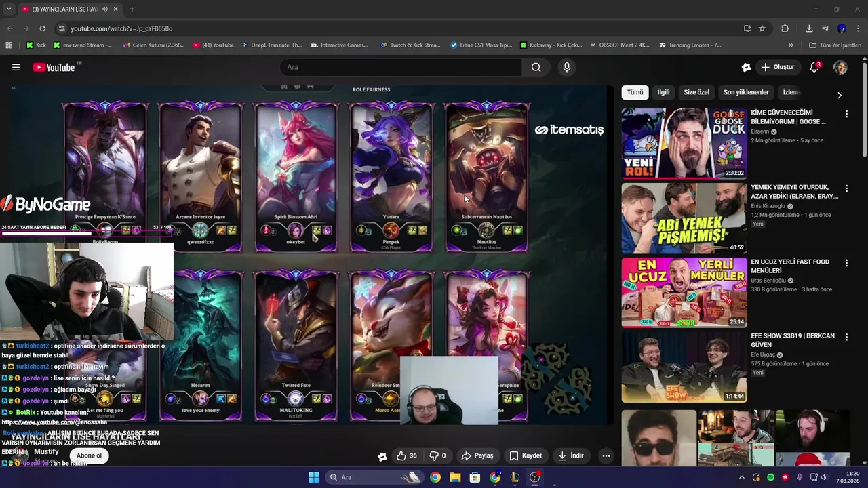868x488 pixels.
Task: Open the DeepL Translate bookmark
Action: [271, 45]
